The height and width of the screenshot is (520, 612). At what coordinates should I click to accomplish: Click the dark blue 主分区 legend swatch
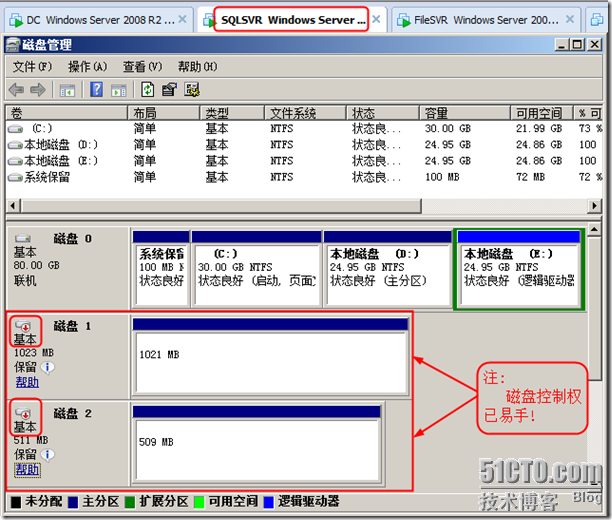coord(73,502)
